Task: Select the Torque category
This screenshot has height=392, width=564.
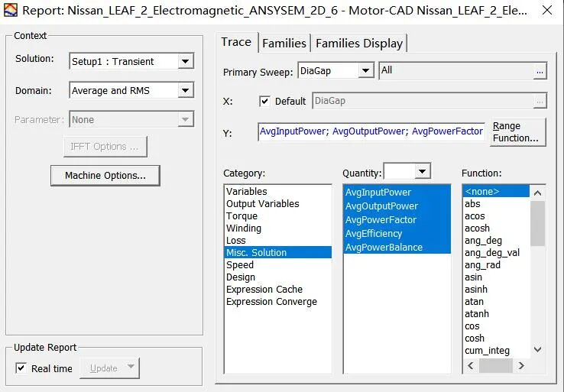Action: pos(277,215)
